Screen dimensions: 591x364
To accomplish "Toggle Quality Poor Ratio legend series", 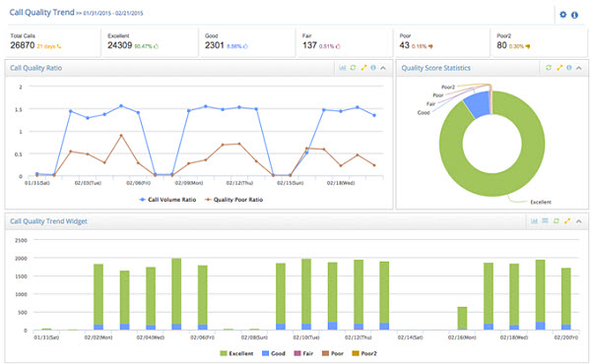I will pyautogui.click(x=233, y=200).
